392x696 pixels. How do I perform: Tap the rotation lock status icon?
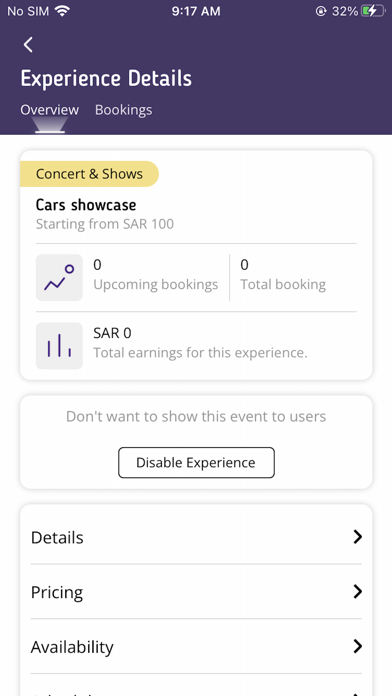coord(321,11)
